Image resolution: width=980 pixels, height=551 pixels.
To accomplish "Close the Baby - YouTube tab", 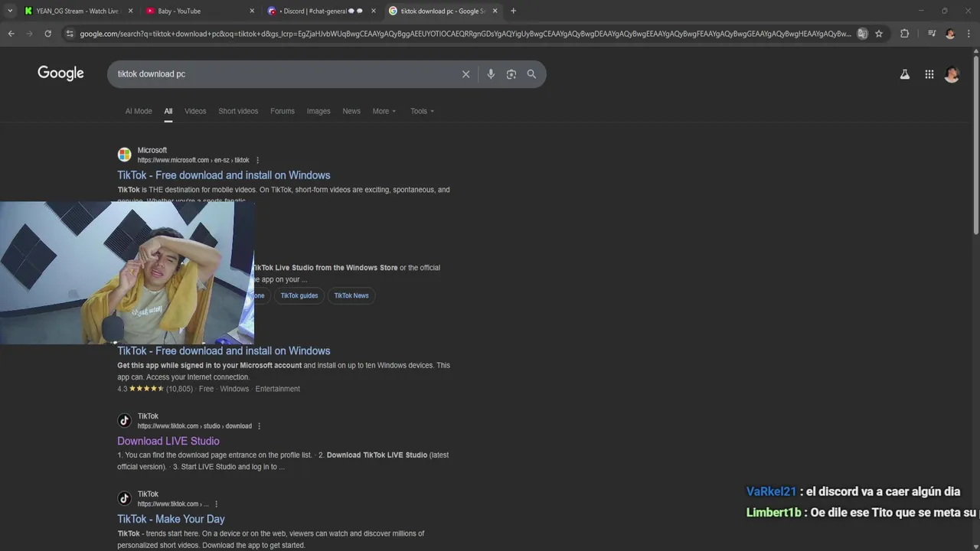I will 252,11.
